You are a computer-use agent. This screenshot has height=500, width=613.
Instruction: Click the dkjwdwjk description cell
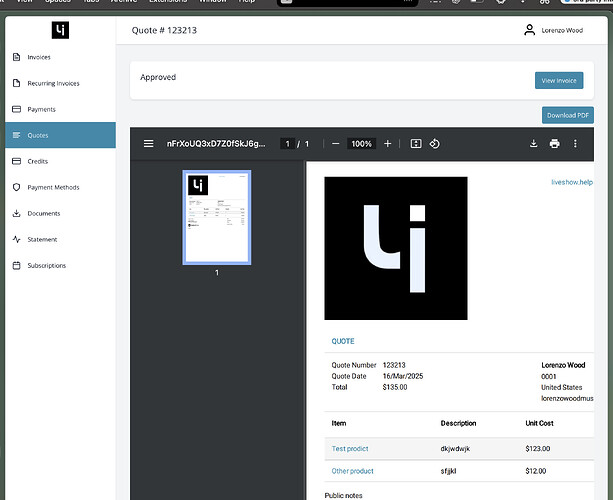coord(455,449)
